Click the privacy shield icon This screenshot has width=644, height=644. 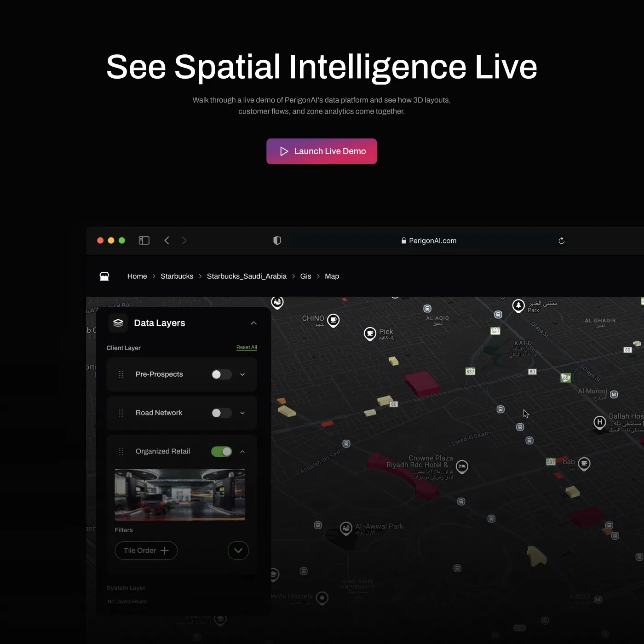(277, 241)
